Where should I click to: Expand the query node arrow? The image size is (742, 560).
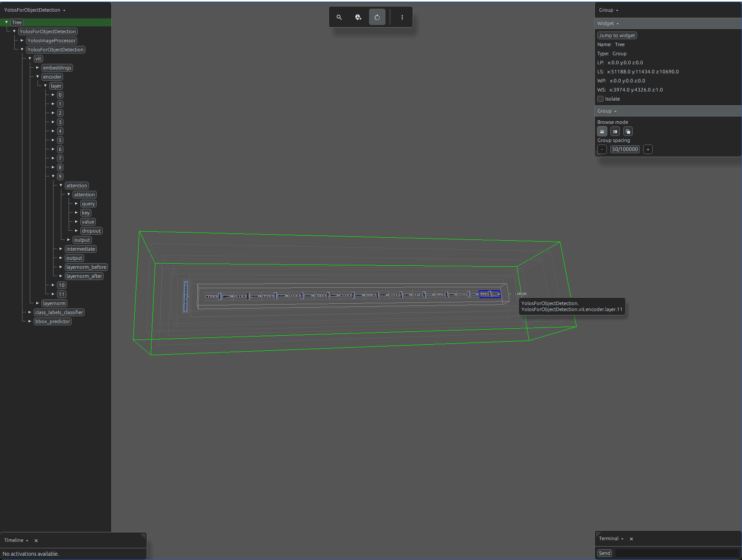76,203
